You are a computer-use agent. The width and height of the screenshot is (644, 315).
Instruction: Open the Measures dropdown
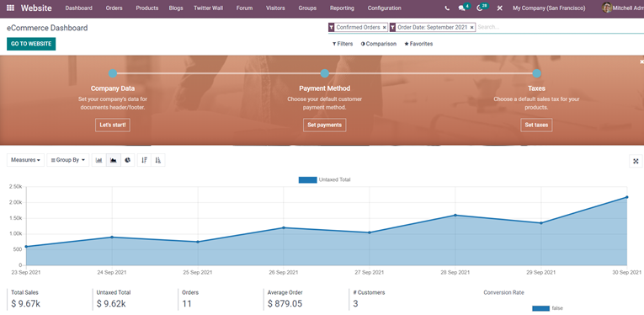coord(25,160)
